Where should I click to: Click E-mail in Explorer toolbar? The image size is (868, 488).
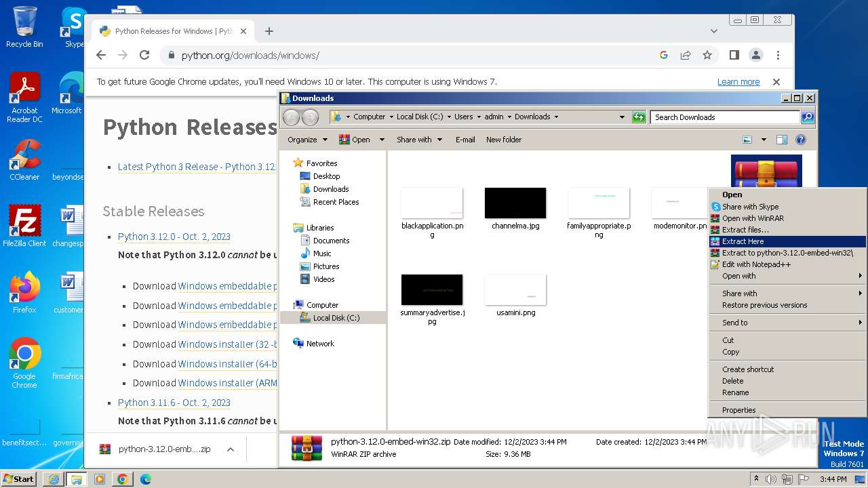click(465, 140)
